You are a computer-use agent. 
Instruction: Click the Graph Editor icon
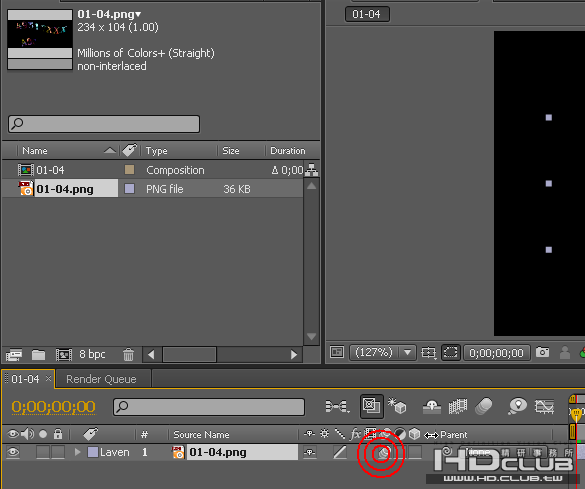click(x=544, y=406)
